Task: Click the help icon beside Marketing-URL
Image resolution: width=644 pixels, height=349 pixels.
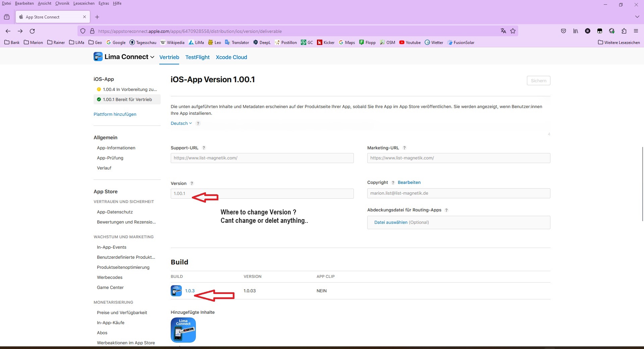Action: 405,148
